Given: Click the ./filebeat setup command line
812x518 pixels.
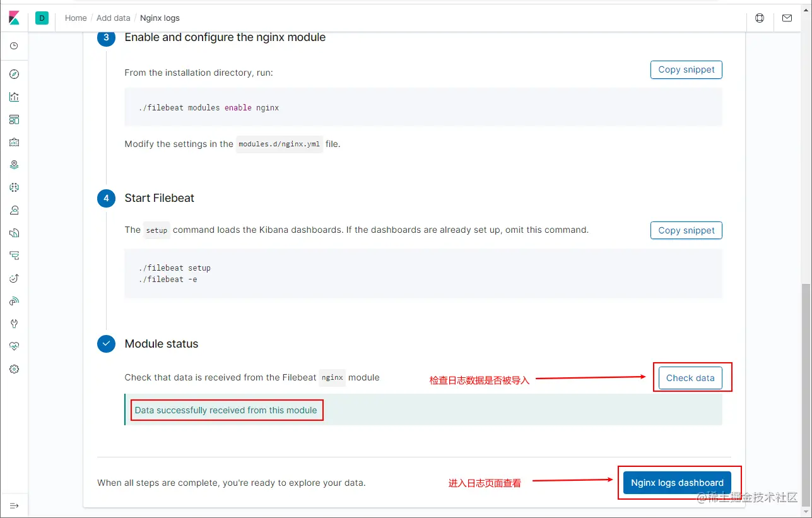Looking at the screenshot, I should [175, 268].
